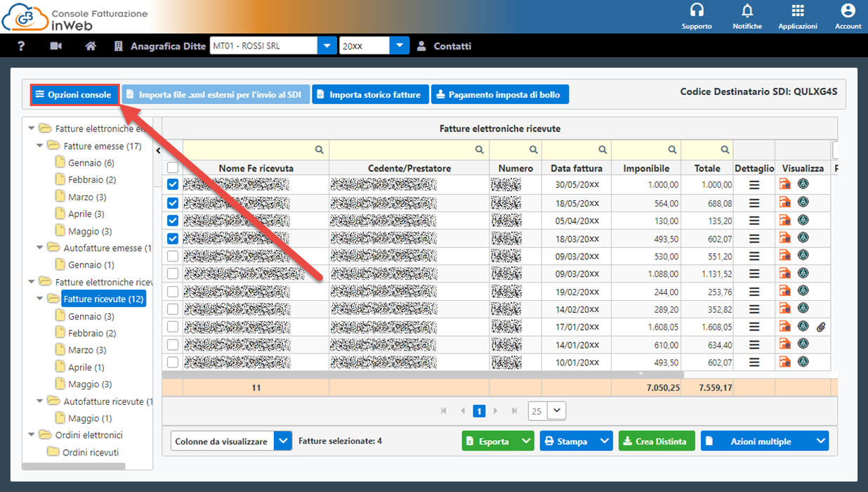The width and height of the screenshot is (868, 492).
Task: Select Gennaio (6) in the tree
Action: pos(91,163)
